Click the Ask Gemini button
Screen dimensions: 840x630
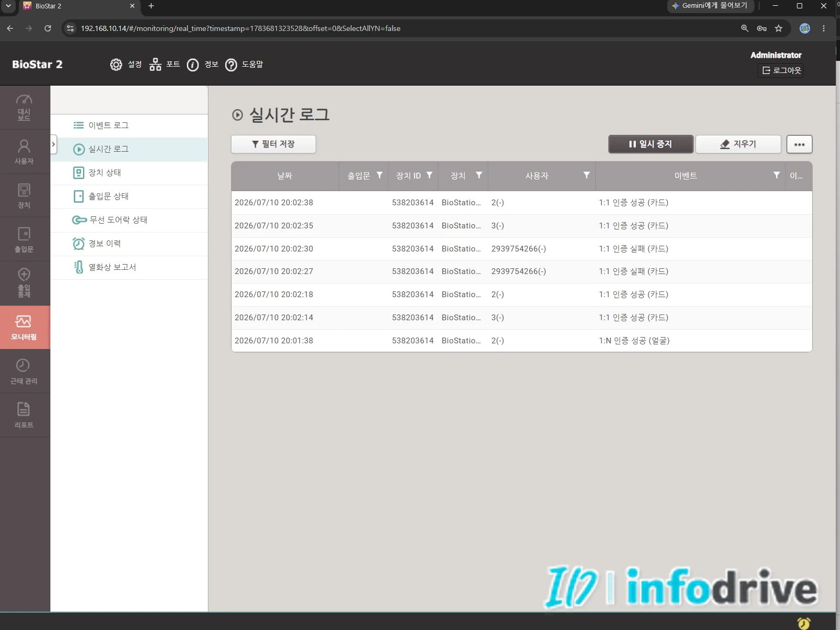[x=710, y=6]
